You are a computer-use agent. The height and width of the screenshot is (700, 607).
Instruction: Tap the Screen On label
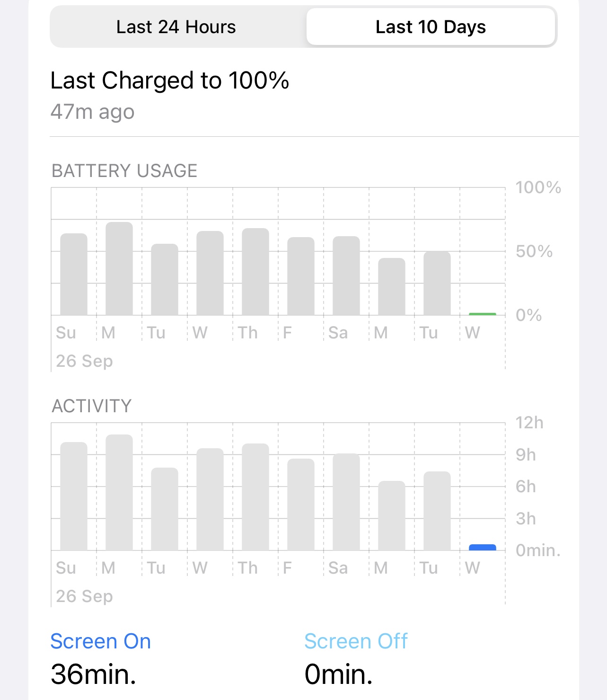(101, 641)
